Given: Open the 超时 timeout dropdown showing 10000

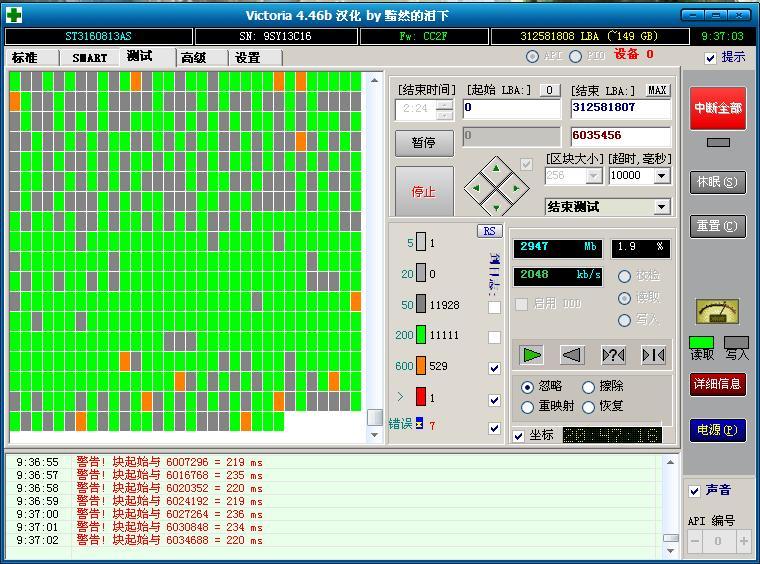Looking at the screenshot, I should click(662, 175).
